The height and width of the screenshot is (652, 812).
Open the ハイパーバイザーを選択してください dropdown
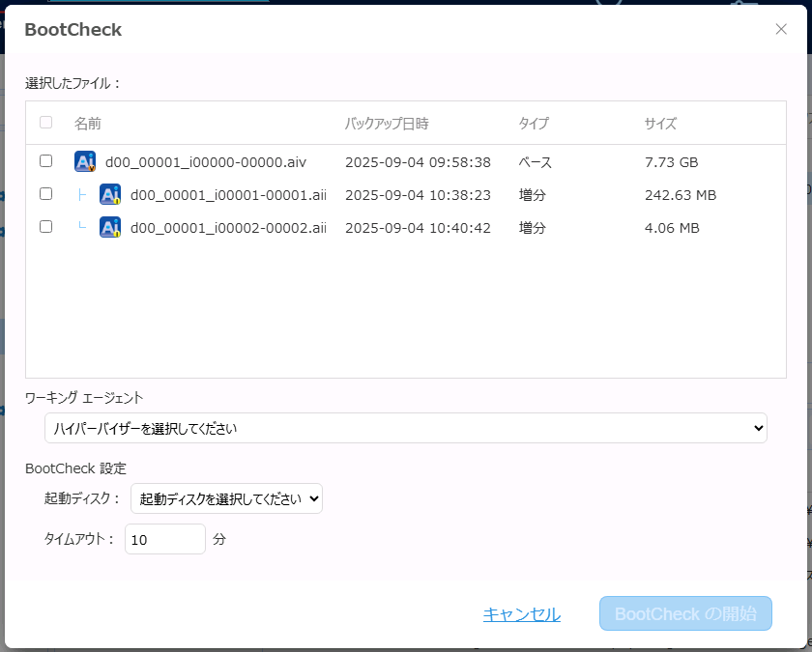tap(405, 428)
